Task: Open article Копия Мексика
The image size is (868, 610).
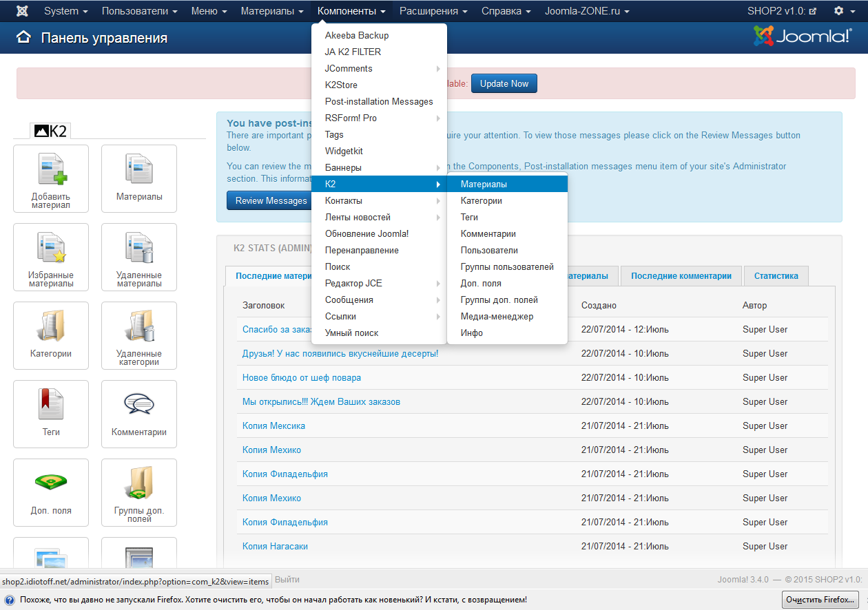Action: point(273,425)
